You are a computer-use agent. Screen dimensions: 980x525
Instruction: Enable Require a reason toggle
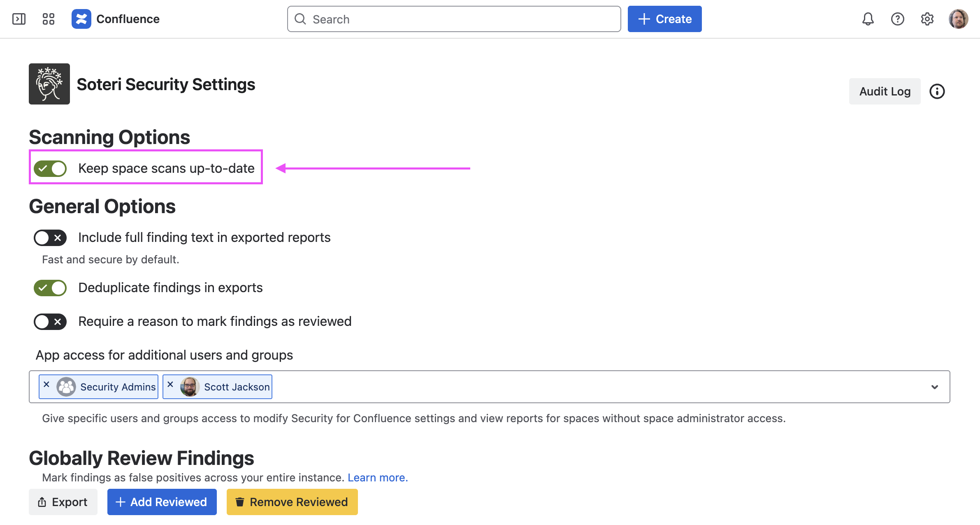(x=50, y=322)
